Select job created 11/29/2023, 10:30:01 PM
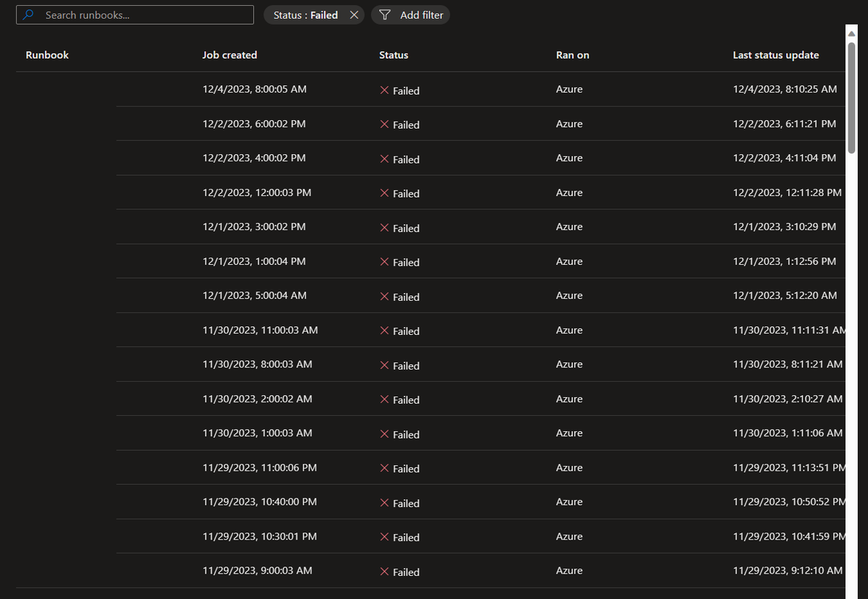Image resolution: width=868 pixels, height=599 pixels. click(260, 536)
